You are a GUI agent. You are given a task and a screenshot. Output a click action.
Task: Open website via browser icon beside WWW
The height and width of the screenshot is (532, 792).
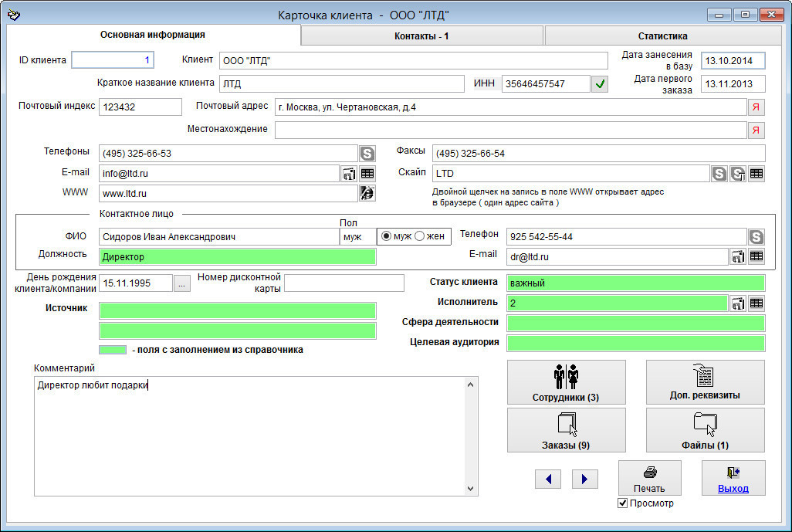367,193
